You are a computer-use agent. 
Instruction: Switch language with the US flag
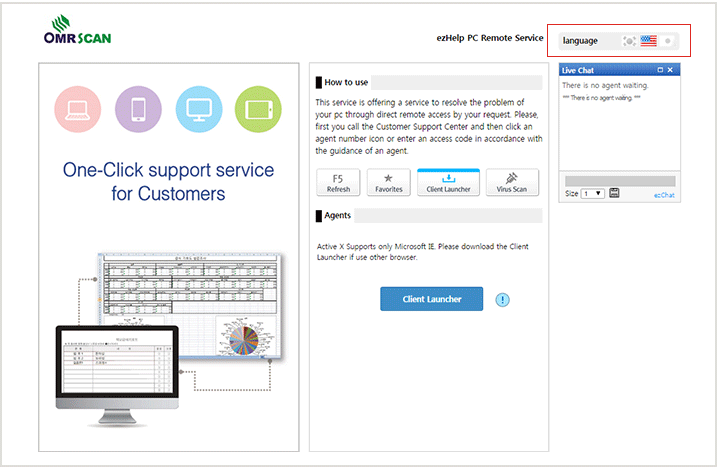tap(649, 41)
